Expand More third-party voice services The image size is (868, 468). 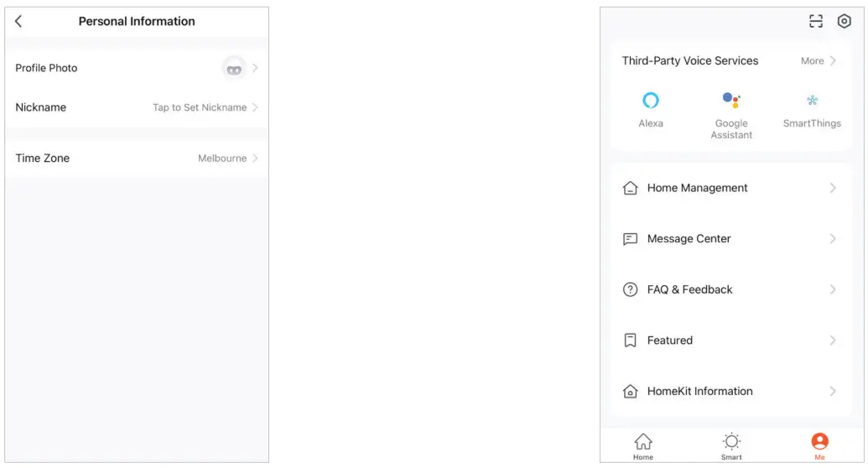(x=819, y=61)
